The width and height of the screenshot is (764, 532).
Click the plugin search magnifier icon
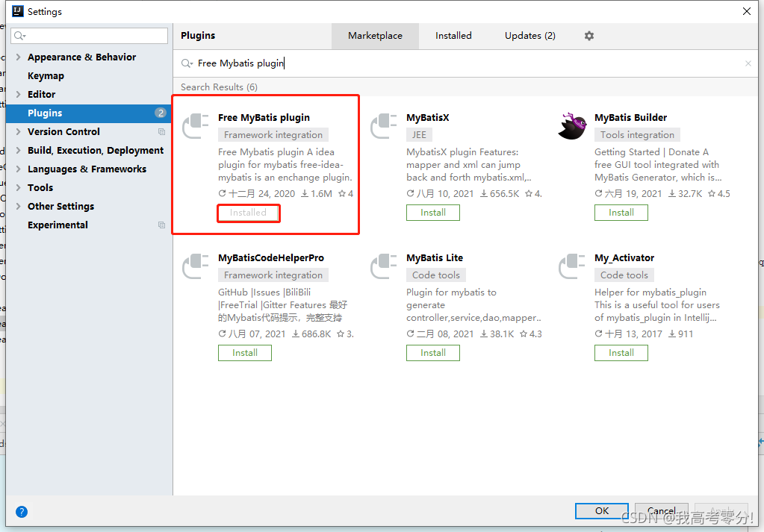(x=187, y=63)
